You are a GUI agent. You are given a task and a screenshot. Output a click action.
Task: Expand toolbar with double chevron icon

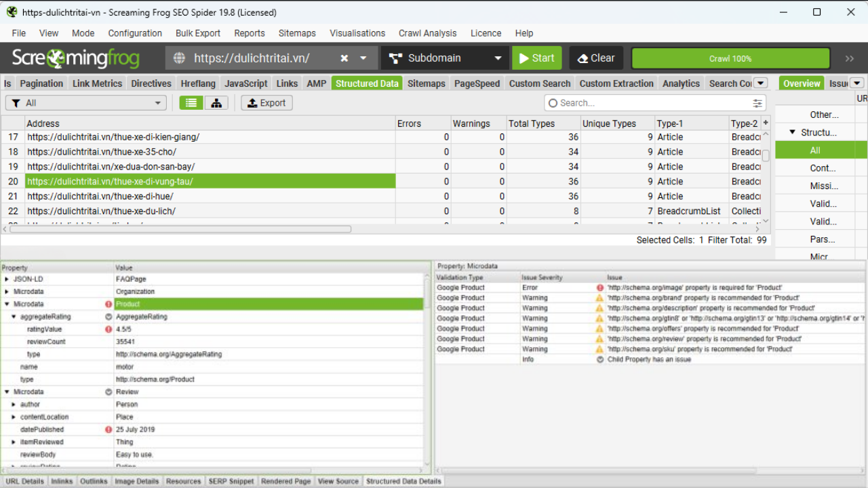[x=850, y=58]
